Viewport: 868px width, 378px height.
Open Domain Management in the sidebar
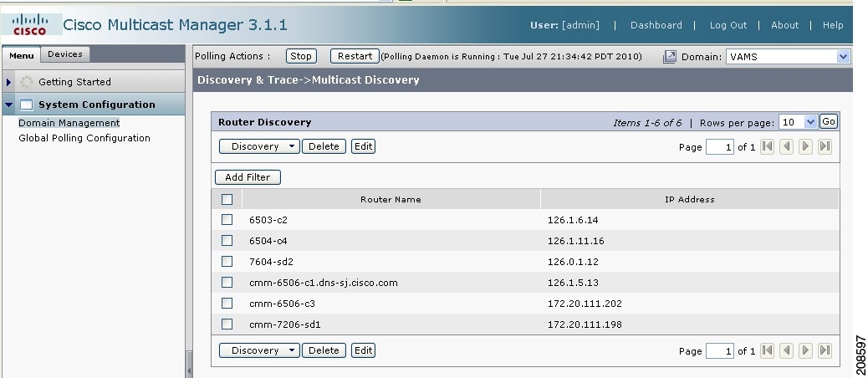click(69, 123)
